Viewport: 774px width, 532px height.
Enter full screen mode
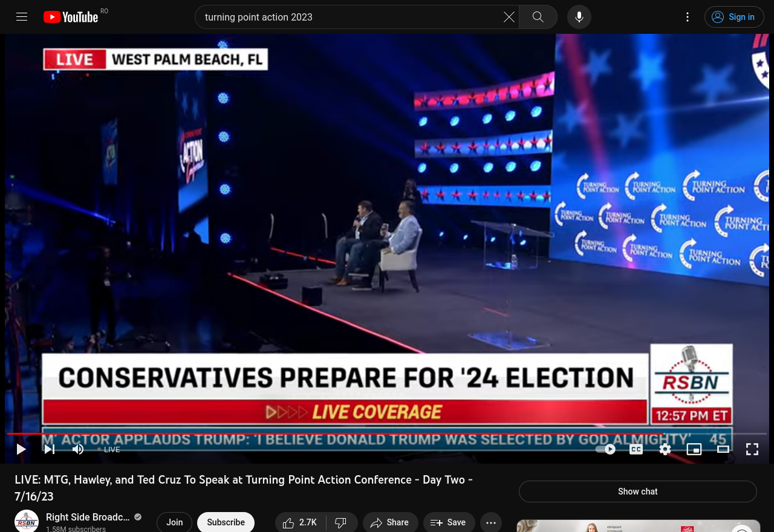(752, 449)
